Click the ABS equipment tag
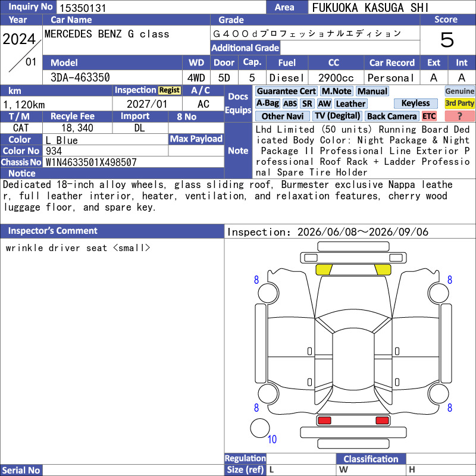The height and width of the screenshot is (476, 476). (290, 104)
